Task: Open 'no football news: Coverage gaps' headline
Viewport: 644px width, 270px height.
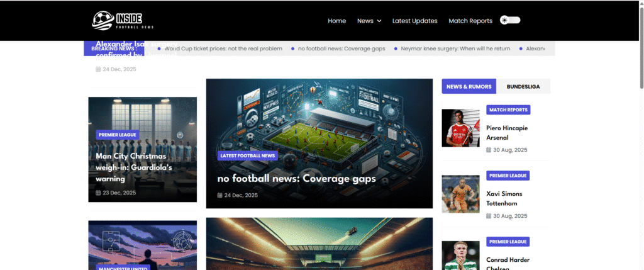Action: [x=296, y=179]
